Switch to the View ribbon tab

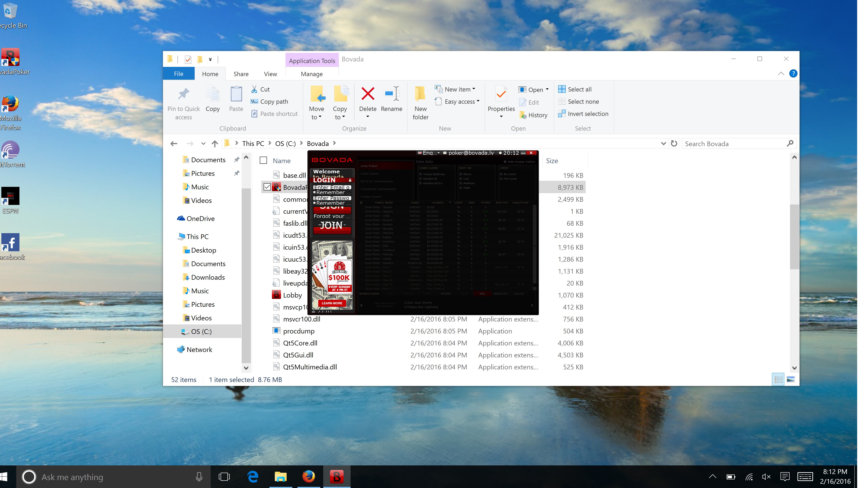pyautogui.click(x=270, y=74)
